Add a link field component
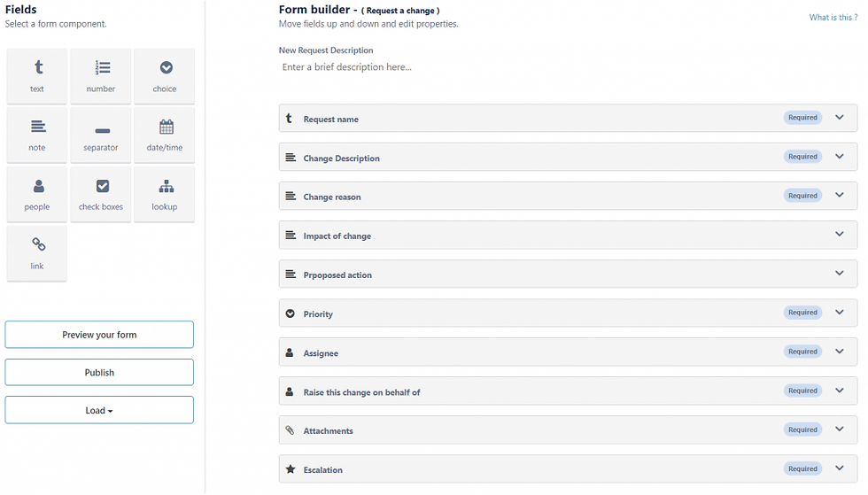The height and width of the screenshot is (495, 868). (37, 252)
